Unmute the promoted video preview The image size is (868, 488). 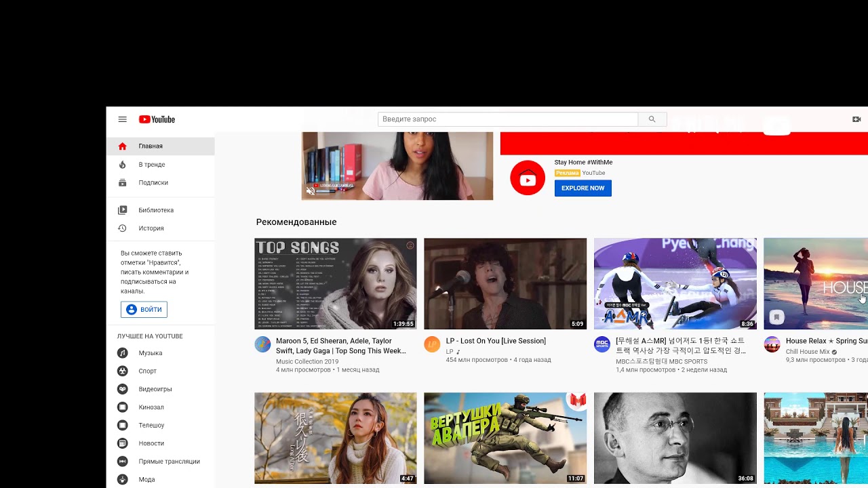(311, 191)
